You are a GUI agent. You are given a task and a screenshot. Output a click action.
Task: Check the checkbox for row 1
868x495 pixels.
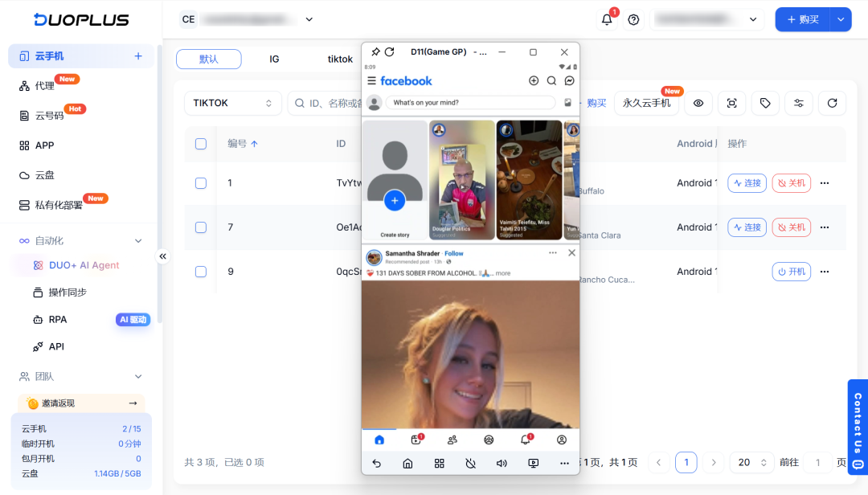coord(201,183)
